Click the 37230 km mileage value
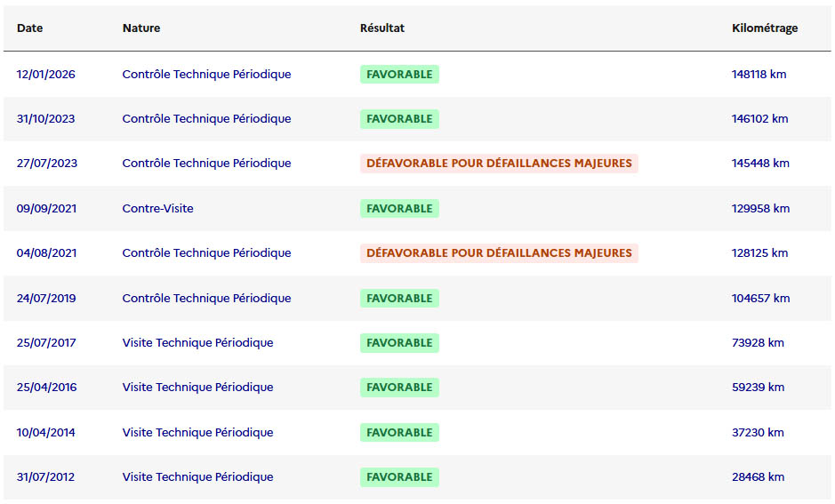 point(758,433)
